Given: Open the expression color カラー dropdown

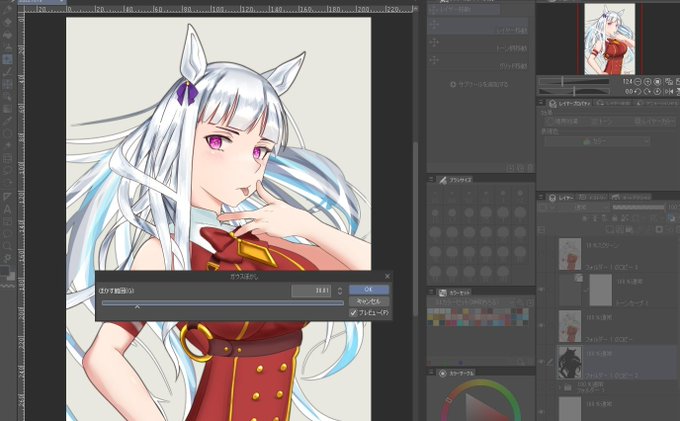Looking at the screenshot, I should pos(597,141).
